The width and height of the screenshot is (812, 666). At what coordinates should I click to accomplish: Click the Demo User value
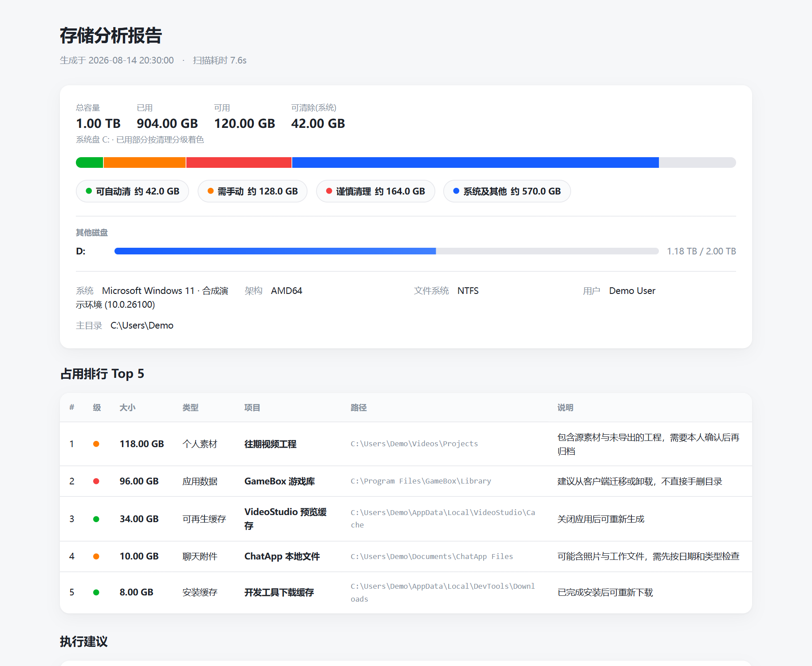[x=632, y=291]
